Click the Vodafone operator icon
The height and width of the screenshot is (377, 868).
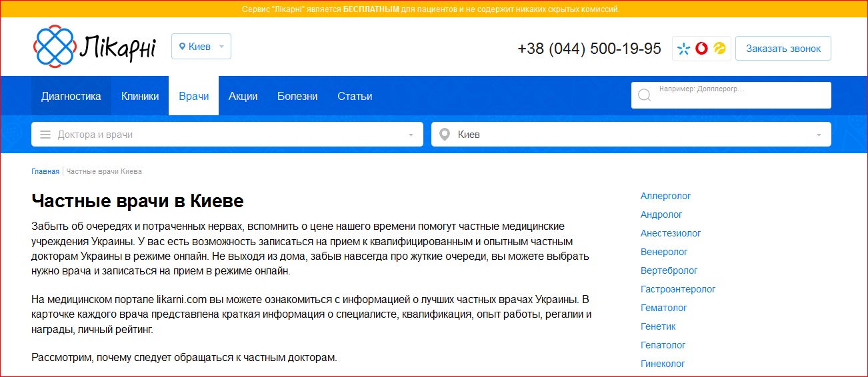tap(701, 49)
